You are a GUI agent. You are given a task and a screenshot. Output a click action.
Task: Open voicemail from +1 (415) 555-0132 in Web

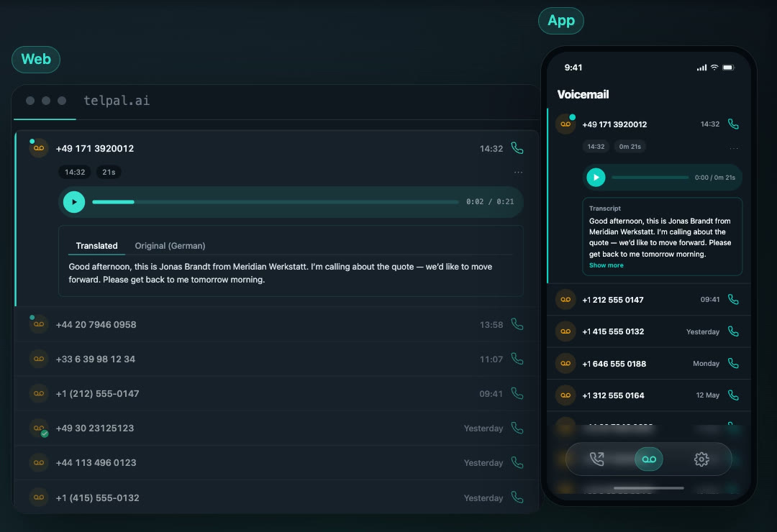tap(276, 497)
